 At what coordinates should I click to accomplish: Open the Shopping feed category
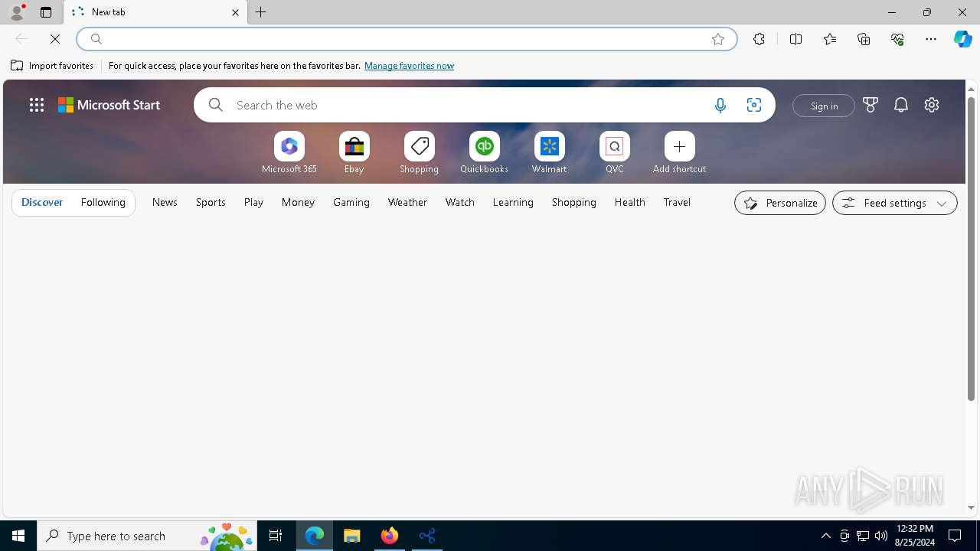click(x=574, y=202)
